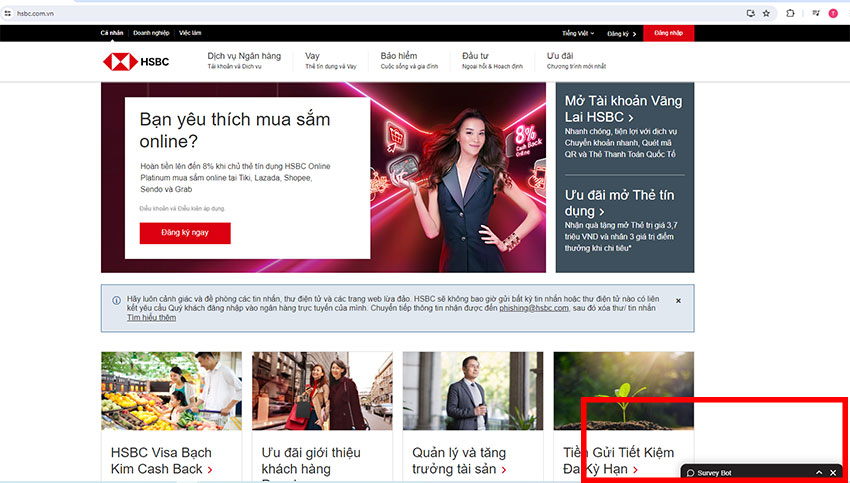Screen dimensions: 850x483
Task: Click the market shopping family thumbnail
Action: [x=171, y=391]
